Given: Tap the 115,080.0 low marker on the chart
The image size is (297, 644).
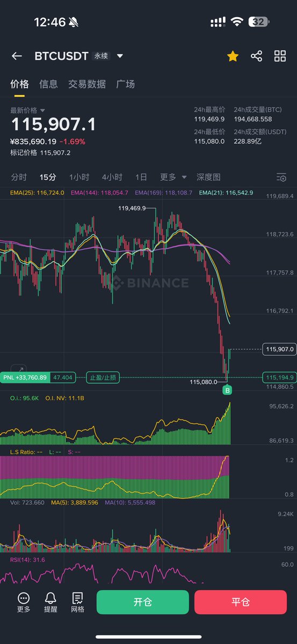Looking at the screenshot, I should point(203,382).
